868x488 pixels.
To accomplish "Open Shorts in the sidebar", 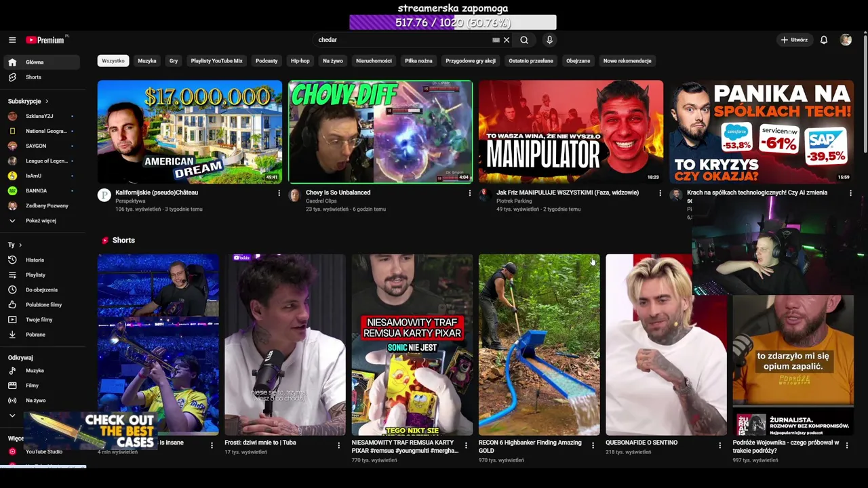I will click(x=41, y=77).
